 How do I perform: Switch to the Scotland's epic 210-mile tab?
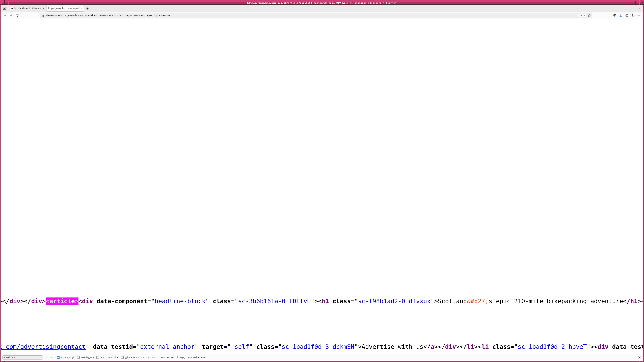coord(27,9)
